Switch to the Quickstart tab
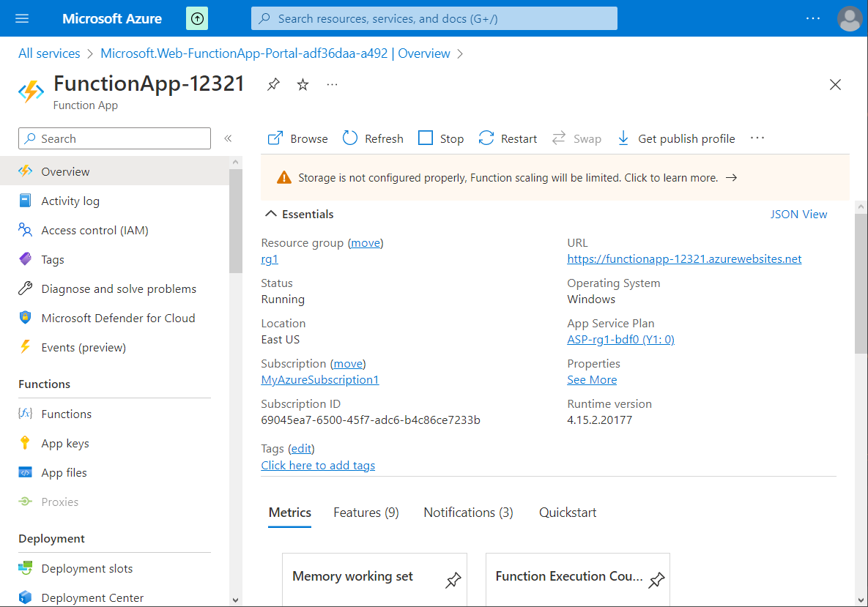 click(568, 513)
